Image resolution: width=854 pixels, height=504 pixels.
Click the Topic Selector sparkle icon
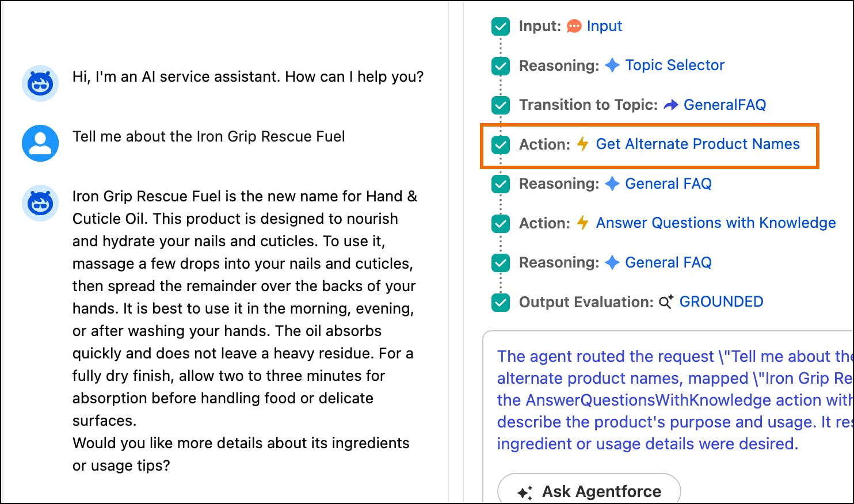612,65
